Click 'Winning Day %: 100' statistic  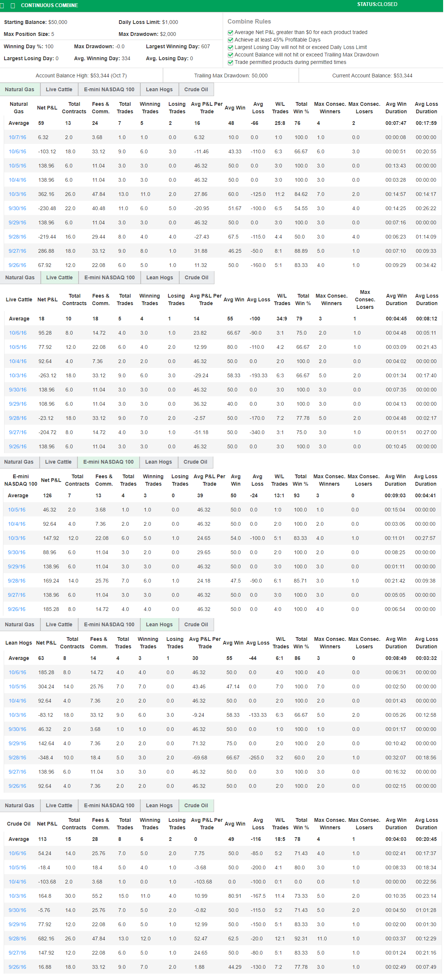[28, 47]
